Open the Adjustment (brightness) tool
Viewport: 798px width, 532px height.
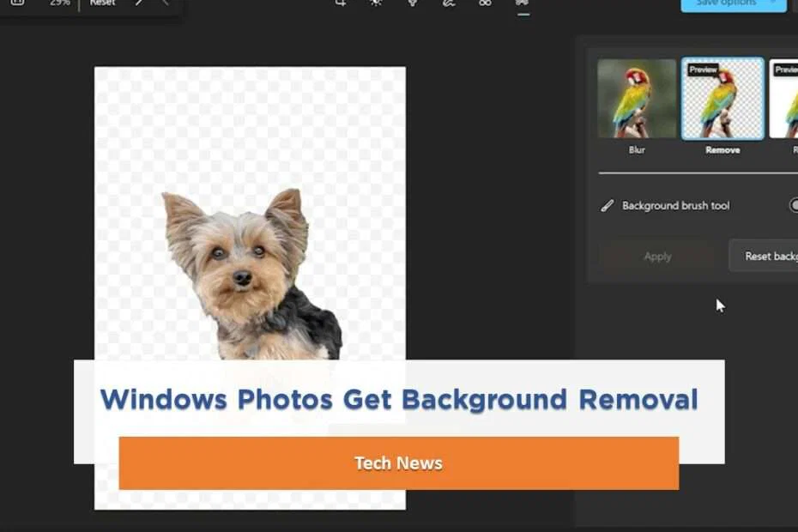(x=376, y=4)
